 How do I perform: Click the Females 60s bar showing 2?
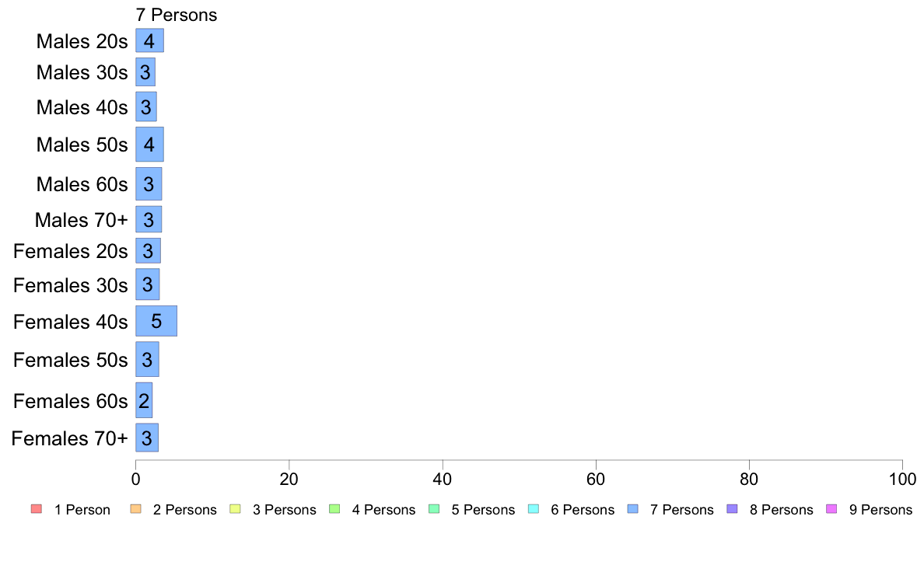tap(144, 400)
